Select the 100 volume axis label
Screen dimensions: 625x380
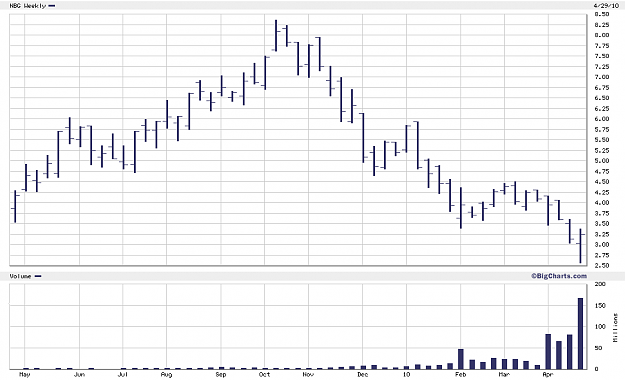600,327
